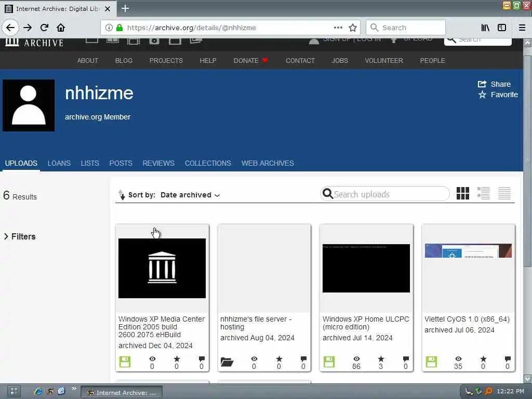The width and height of the screenshot is (532, 399).
Task: Show site information icon in address bar
Action: 109,28
